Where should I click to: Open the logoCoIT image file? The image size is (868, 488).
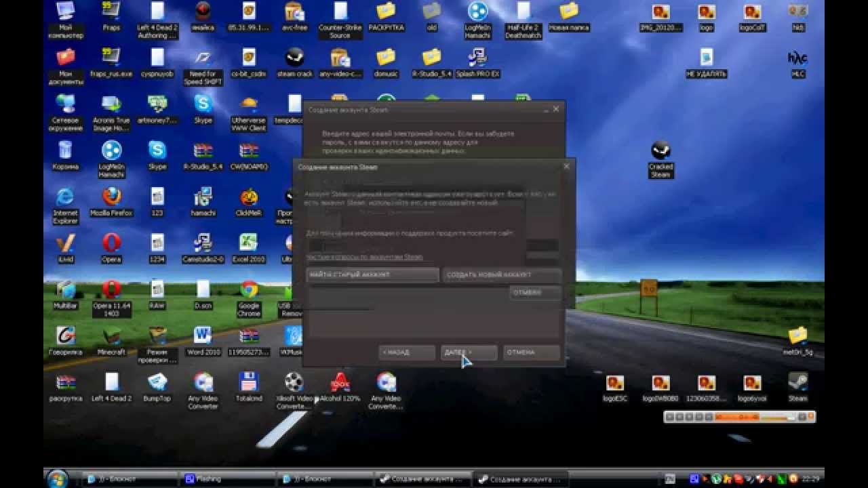tap(752, 17)
